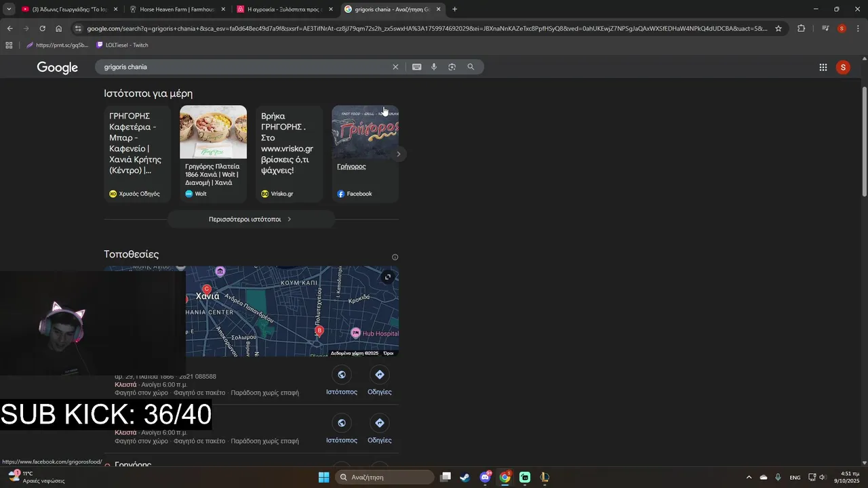Expand the map to full view

pos(388,277)
